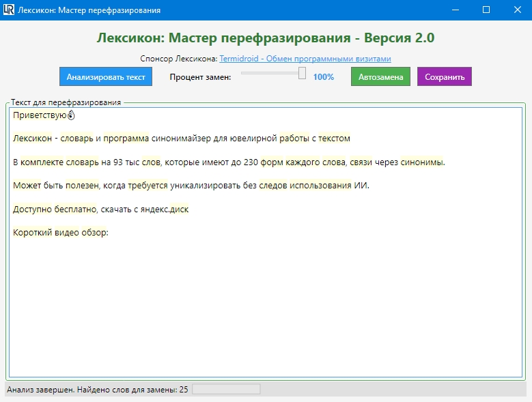Close the Lexicon application window
Screen dimensions: 532x402
(x=516, y=10)
